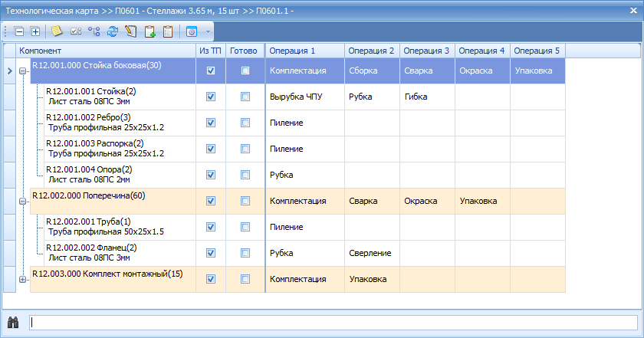Open the toolbar options dropdown arrow
644x338 pixels.
click(x=208, y=31)
